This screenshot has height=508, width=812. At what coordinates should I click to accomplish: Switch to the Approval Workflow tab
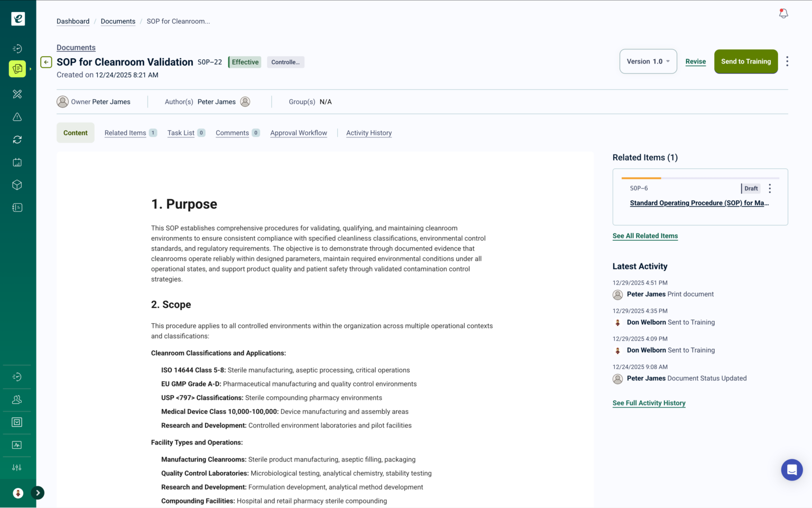298,133
